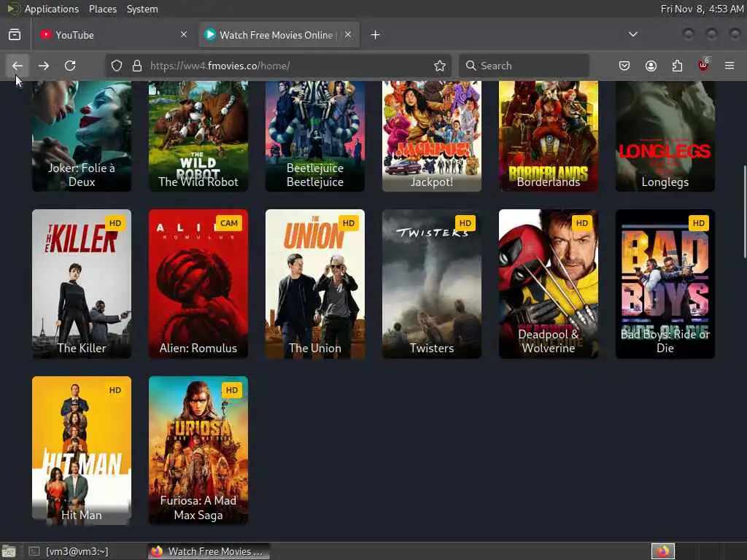Viewport: 747px width, 560px height.
Task: Open Furiosa: A Mad Max Saga poster
Action: tap(198, 451)
